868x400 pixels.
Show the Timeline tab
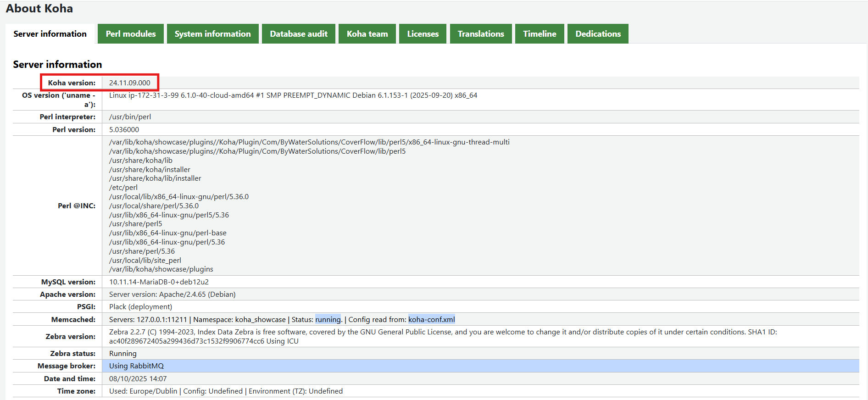(540, 34)
